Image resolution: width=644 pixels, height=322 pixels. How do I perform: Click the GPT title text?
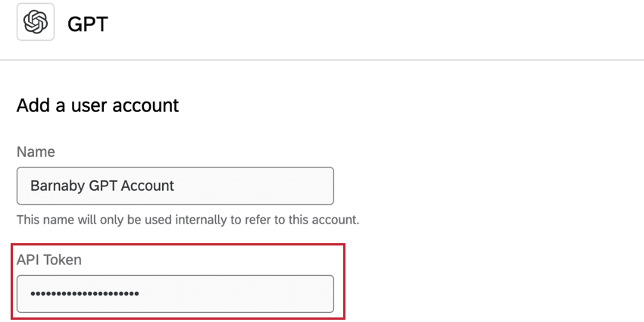[x=88, y=23]
